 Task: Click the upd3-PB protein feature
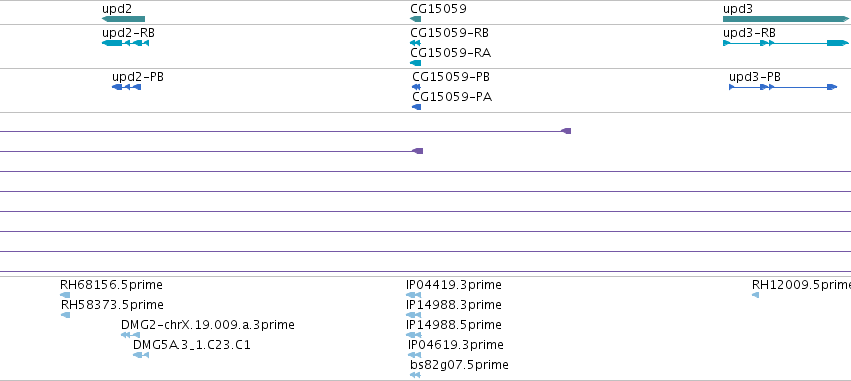(x=783, y=87)
